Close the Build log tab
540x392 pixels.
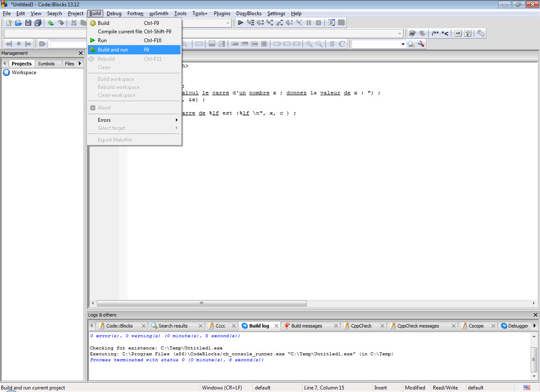pyautogui.click(x=277, y=326)
